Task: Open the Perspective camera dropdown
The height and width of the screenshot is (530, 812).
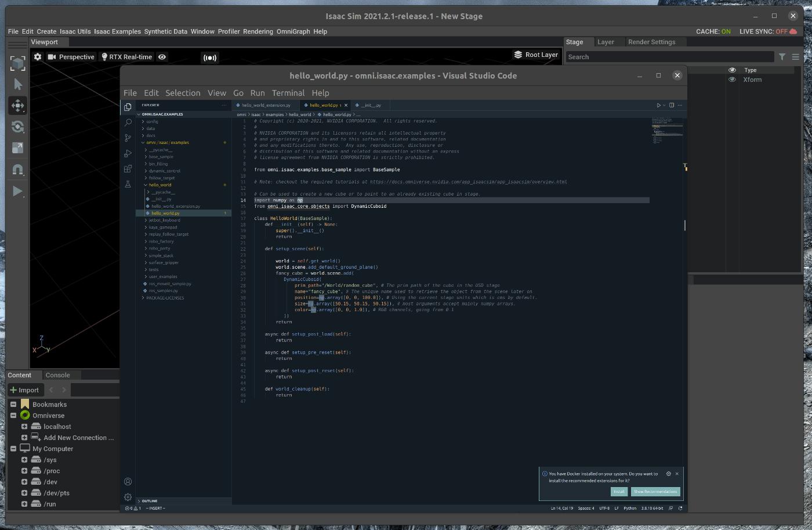Action: click(x=71, y=57)
